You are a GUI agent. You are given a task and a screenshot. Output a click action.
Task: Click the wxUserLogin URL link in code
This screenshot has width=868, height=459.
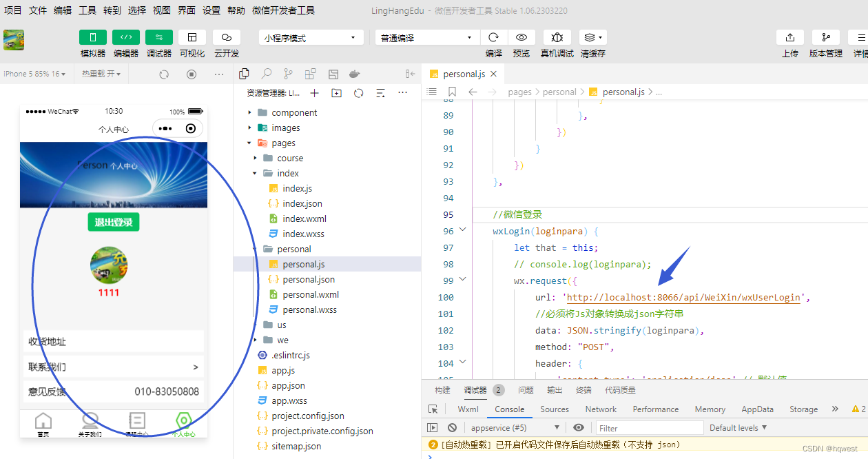(683, 297)
